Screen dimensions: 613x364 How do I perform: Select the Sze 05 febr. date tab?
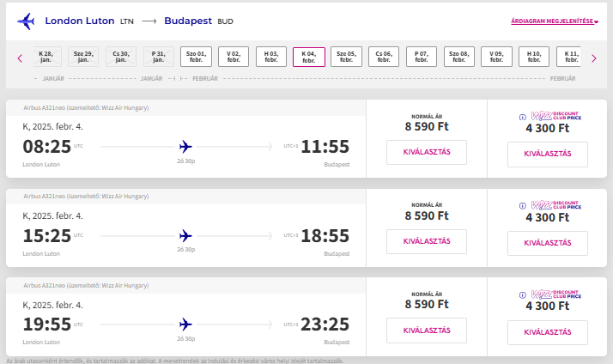click(346, 57)
